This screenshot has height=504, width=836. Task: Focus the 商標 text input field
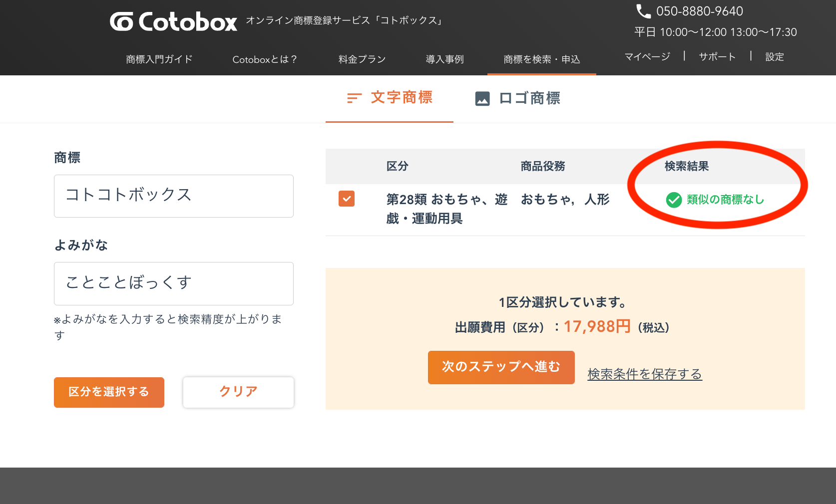pos(174,196)
